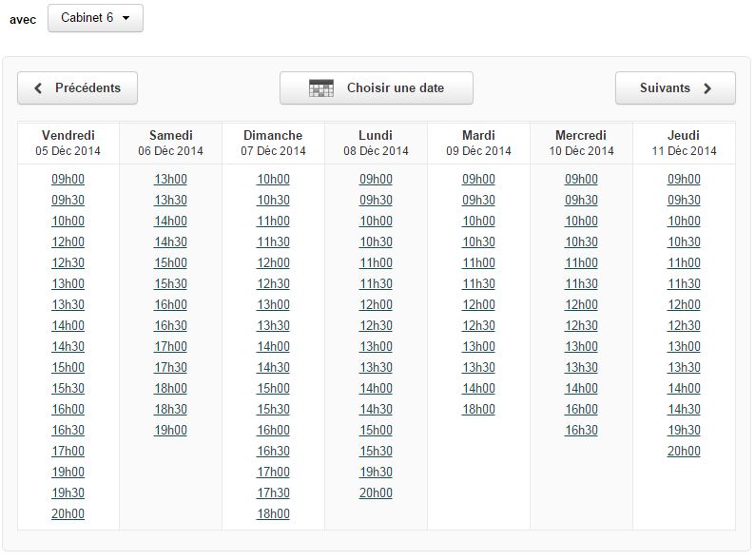Open the Cabinet 6 dropdown
755x560 pixels.
95,18
